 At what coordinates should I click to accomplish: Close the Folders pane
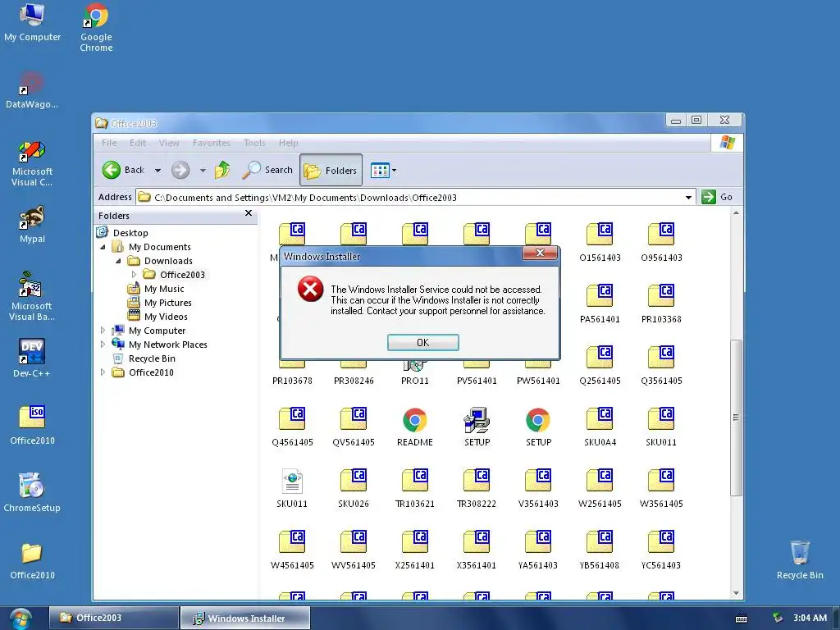[248, 213]
